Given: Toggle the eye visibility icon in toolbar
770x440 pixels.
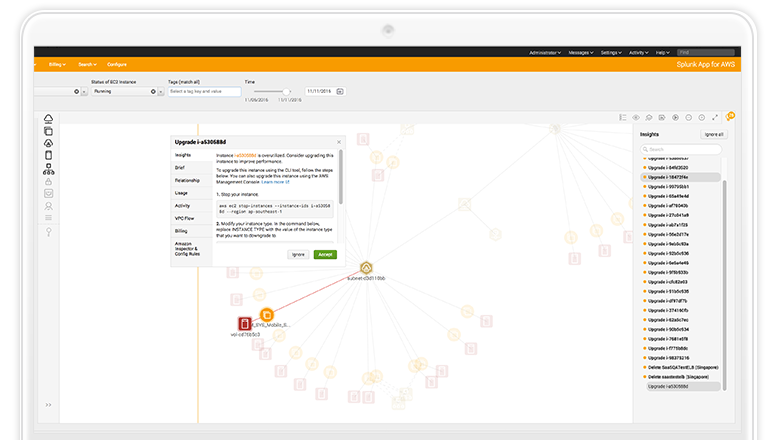Looking at the screenshot, I should [636, 117].
